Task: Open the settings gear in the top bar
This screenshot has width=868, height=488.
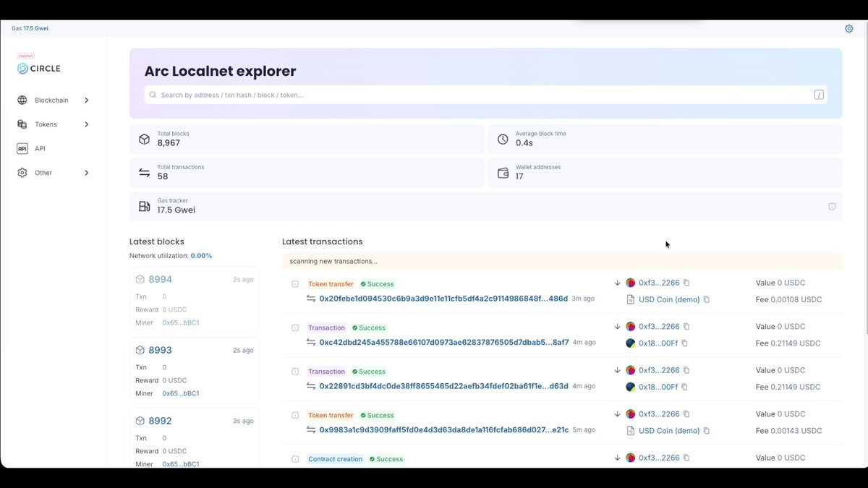Action: (849, 28)
